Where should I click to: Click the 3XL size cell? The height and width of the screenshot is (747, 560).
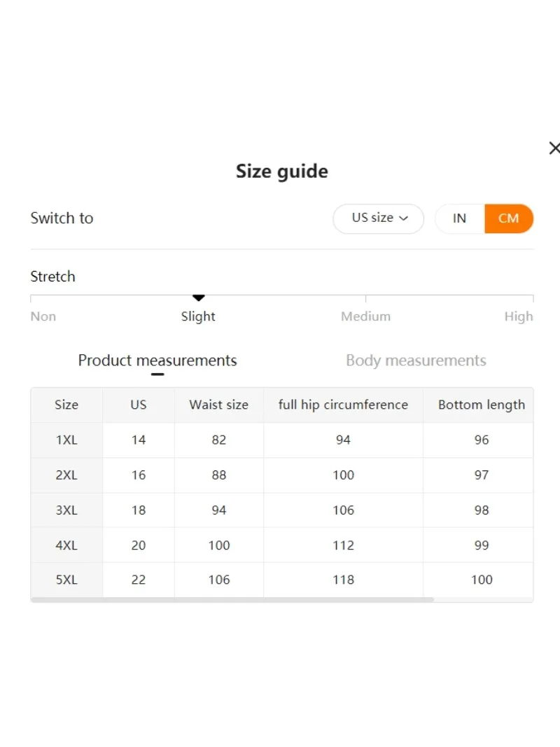click(66, 510)
